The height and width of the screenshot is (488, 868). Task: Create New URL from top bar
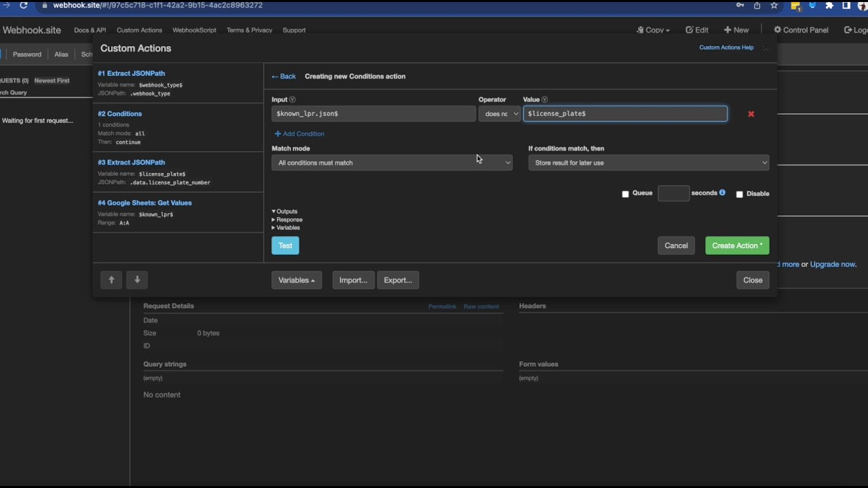[x=736, y=30]
